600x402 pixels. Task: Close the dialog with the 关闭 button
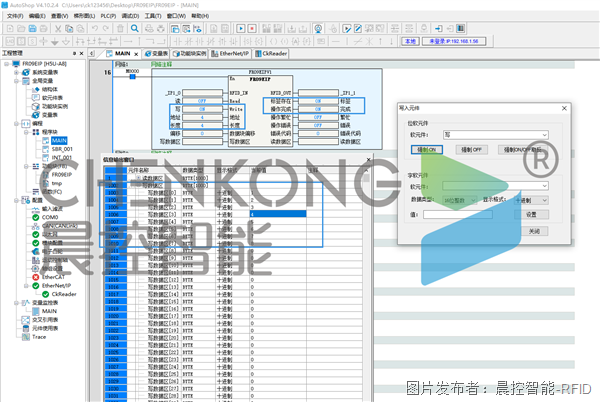coord(532,230)
